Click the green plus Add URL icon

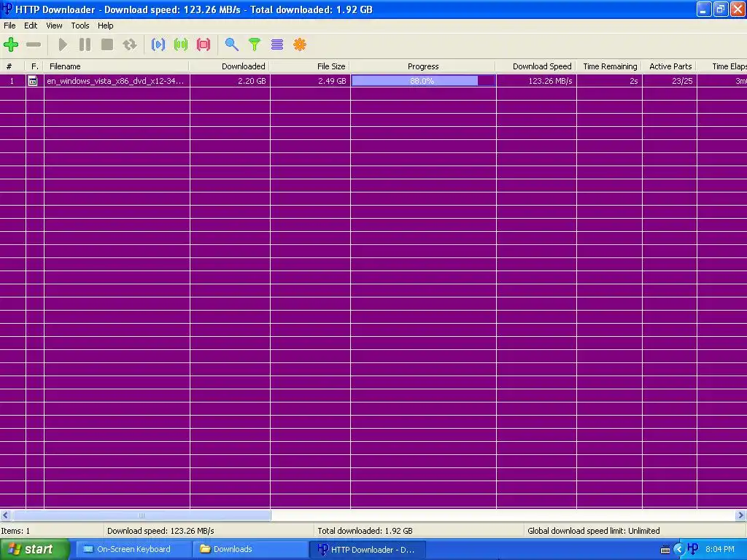pos(11,44)
